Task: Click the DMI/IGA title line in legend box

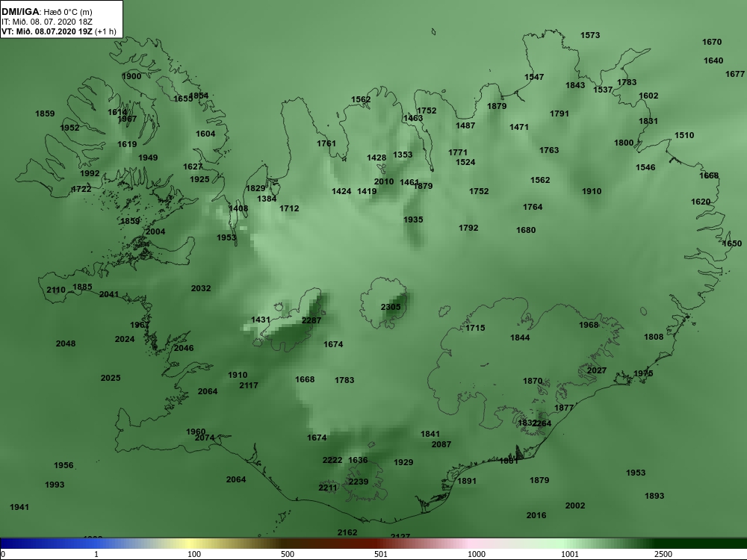Action: (x=46, y=12)
